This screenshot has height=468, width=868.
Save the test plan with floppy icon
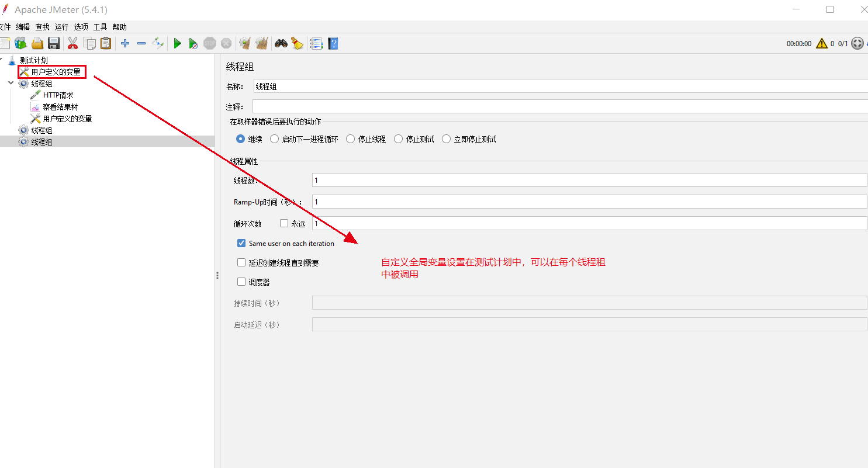point(54,43)
